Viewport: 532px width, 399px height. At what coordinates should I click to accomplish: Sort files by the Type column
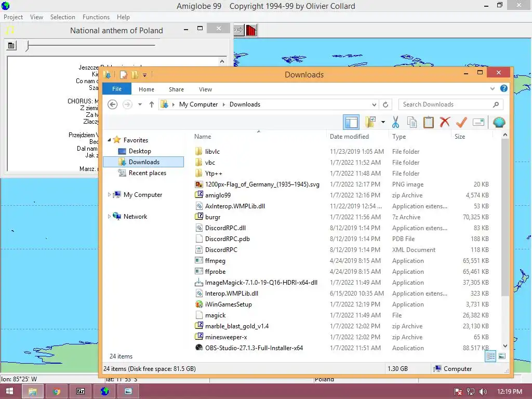point(399,137)
